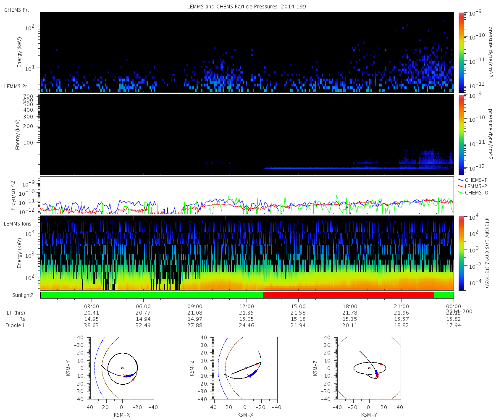Viewport: 504px width, 420px height.
Task: Click the Dipole L row label
Action: tap(15, 325)
